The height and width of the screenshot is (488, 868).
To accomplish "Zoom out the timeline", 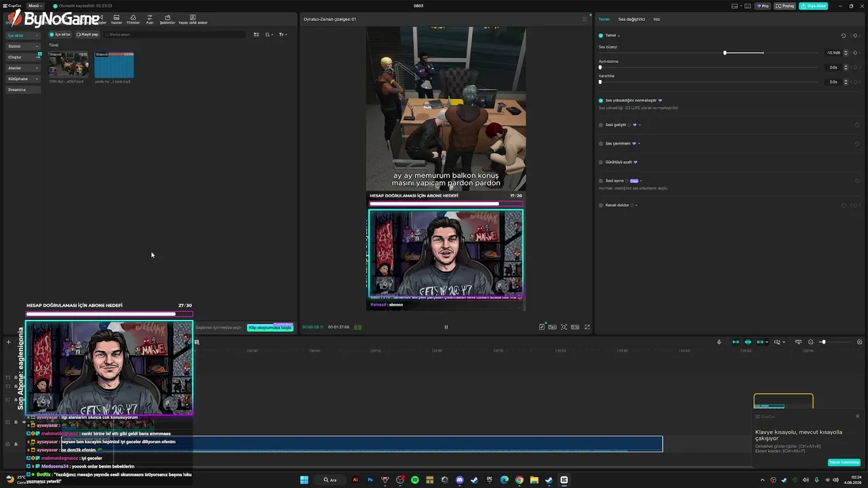I will pyautogui.click(x=810, y=342).
